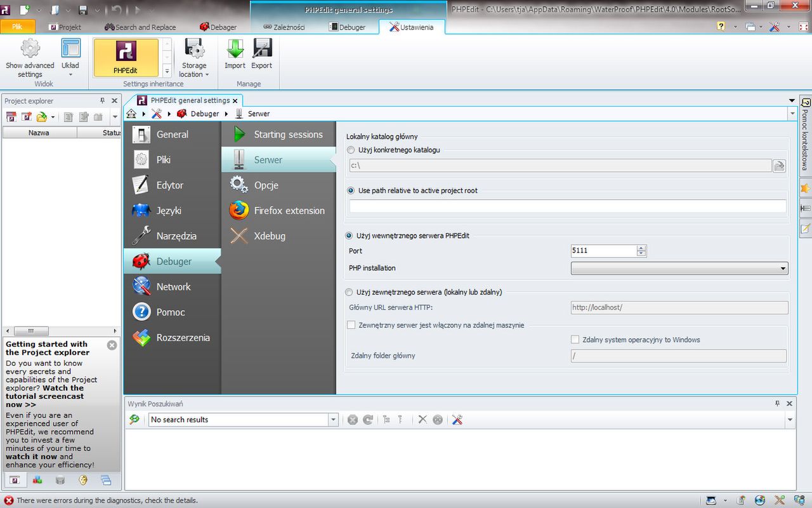Click the relative project root path input field
Image resolution: width=812 pixels, height=508 pixels.
coord(568,206)
